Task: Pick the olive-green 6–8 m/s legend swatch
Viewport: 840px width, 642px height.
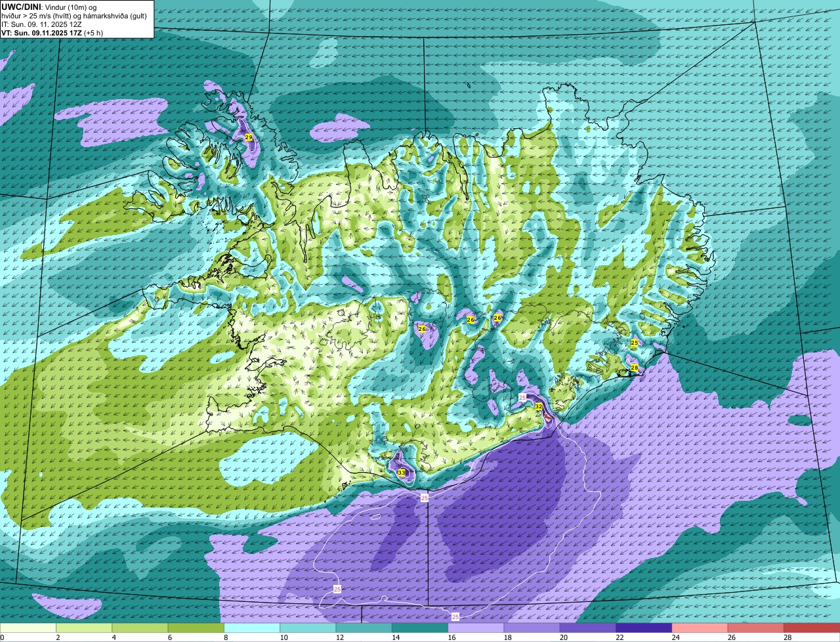Action: (x=196, y=628)
